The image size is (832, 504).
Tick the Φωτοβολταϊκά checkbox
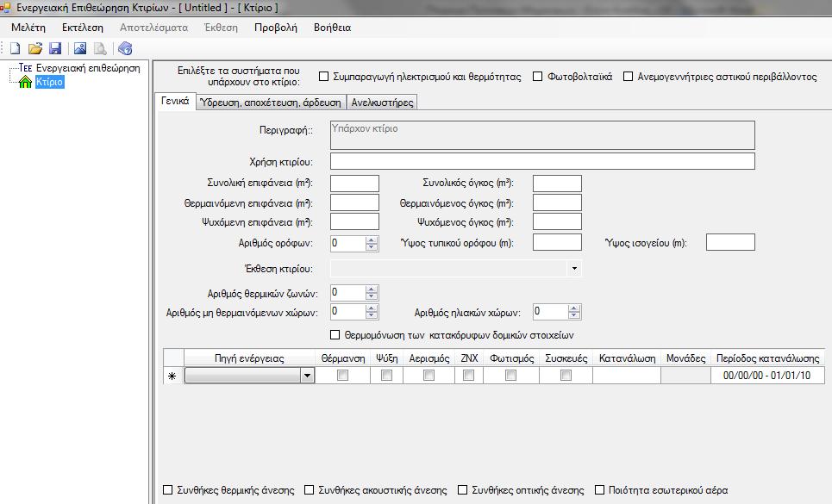[537, 77]
